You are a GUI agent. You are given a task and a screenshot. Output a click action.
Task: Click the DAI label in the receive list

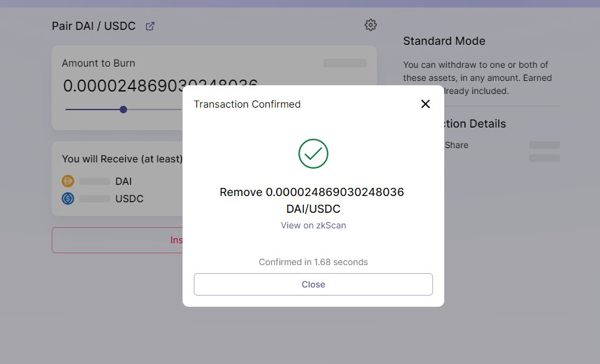[123, 182]
